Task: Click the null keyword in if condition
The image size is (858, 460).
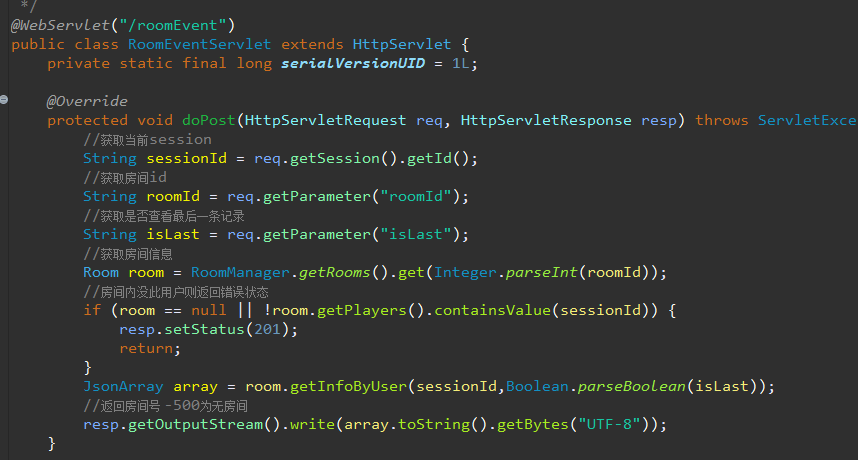Action: pyautogui.click(x=208, y=311)
